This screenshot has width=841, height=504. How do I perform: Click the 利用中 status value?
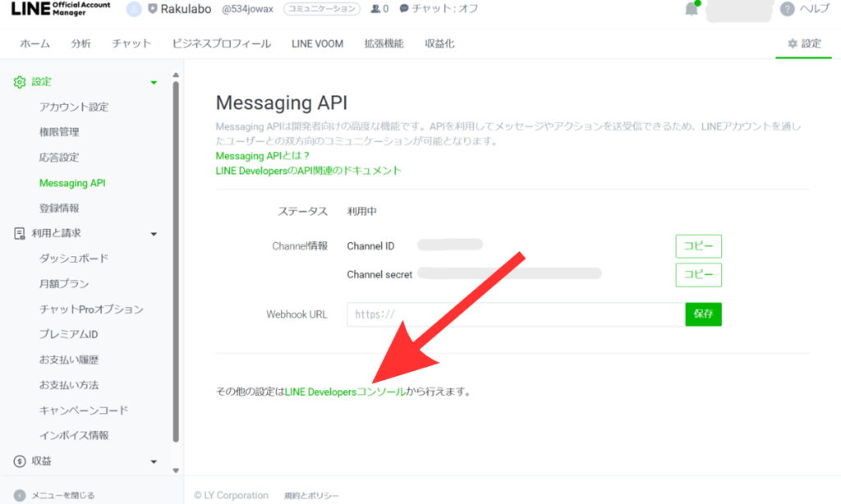[x=362, y=212]
